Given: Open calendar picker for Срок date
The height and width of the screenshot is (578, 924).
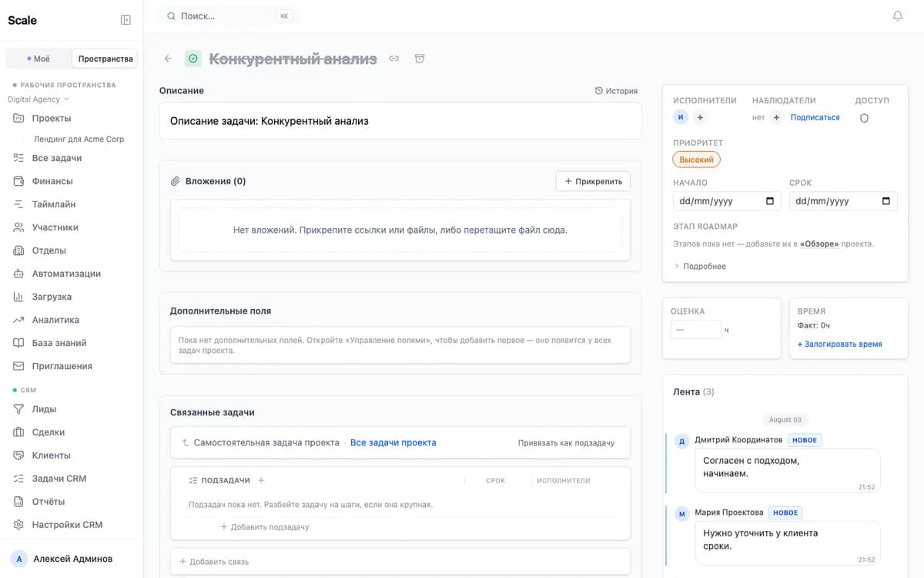Looking at the screenshot, I should [885, 201].
